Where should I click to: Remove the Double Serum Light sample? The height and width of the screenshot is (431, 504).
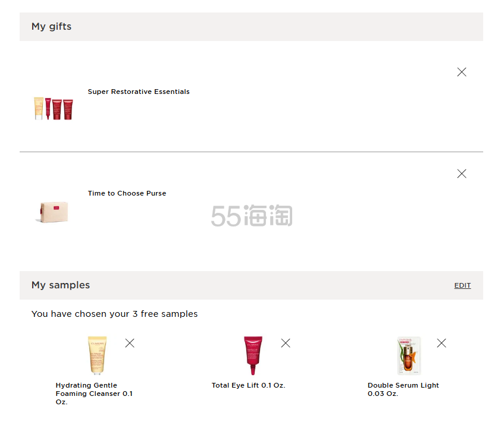pyautogui.click(x=442, y=343)
